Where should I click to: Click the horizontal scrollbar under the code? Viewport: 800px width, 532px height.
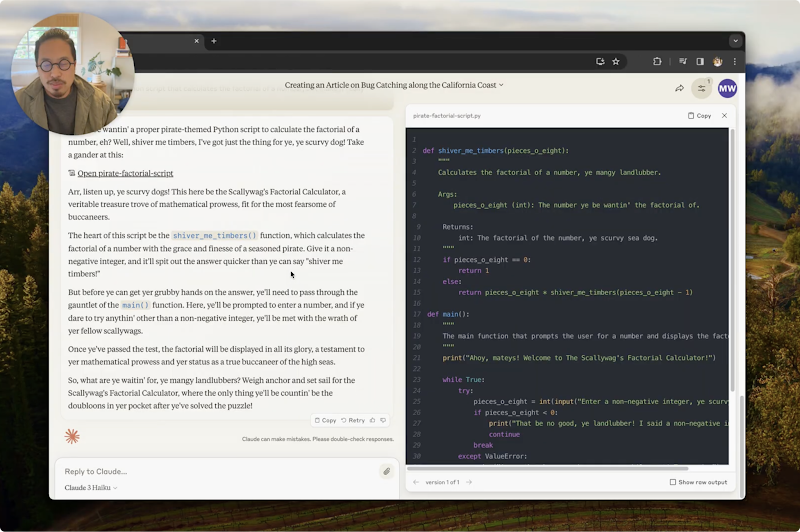(548, 468)
